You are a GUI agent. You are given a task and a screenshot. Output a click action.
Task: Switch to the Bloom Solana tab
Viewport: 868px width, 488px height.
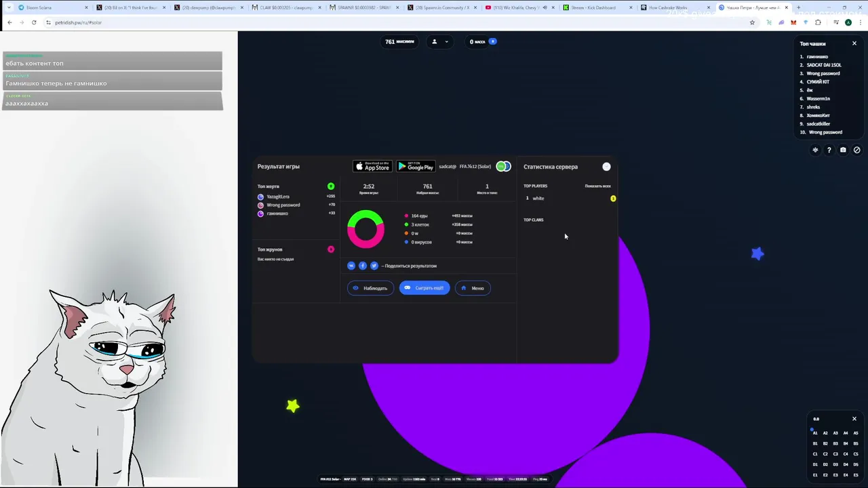(53, 7)
